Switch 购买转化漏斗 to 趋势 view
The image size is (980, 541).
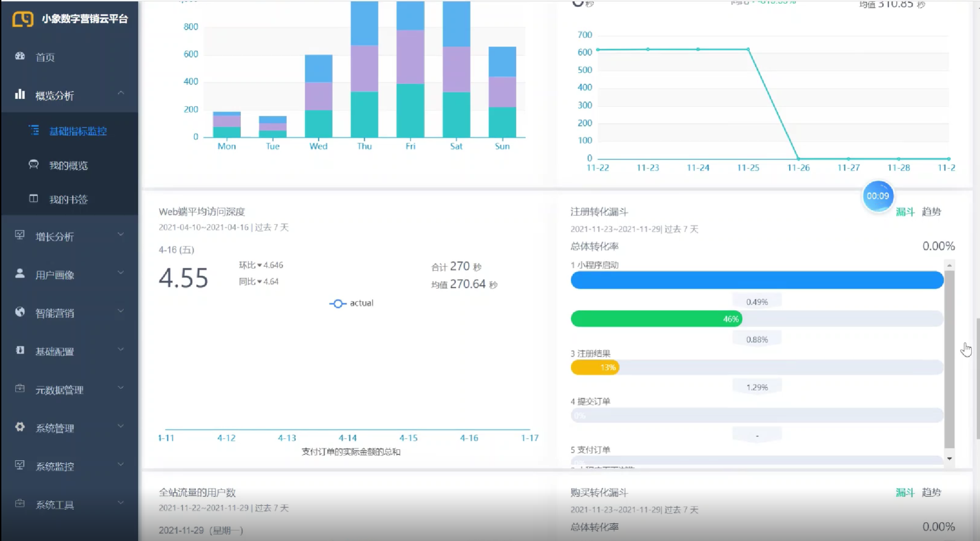point(931,492)
